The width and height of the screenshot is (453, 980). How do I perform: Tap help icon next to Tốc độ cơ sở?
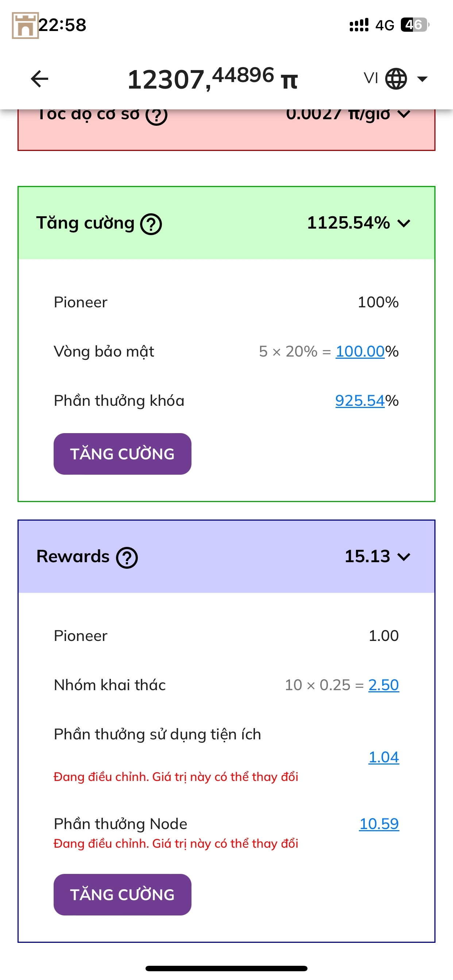tap(156, 116)
